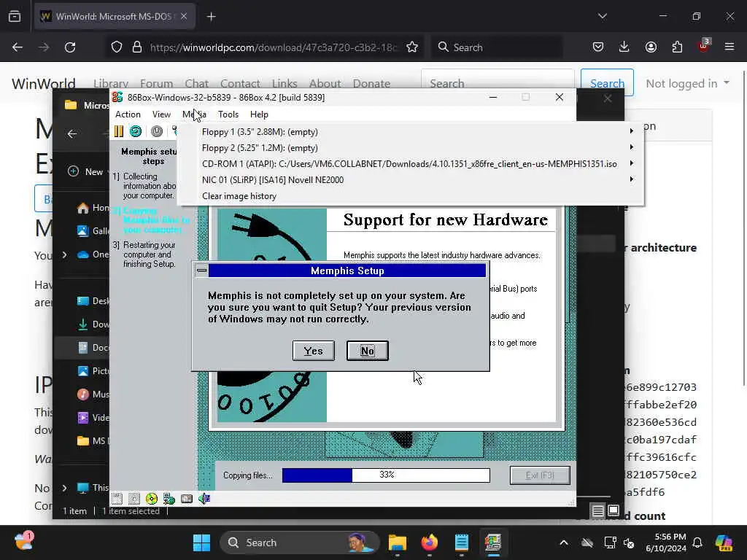Click the back arrow in File Explorer
The image size is (747, 560).
point(72,134)
